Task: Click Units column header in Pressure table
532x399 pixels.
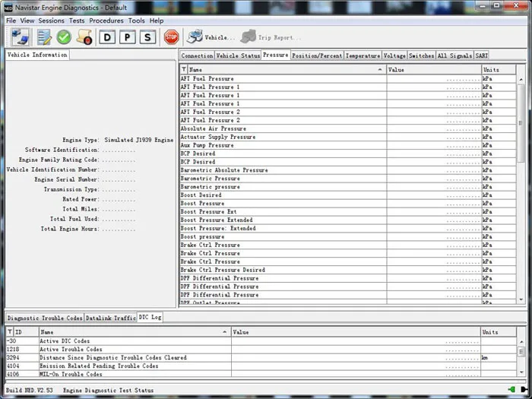Action: [499, 70]
